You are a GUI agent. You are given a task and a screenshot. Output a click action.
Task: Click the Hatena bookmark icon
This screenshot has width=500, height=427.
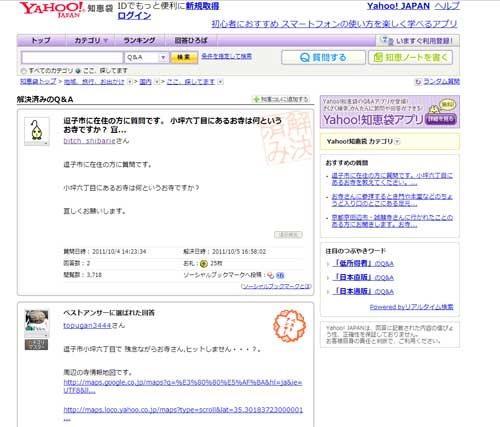(x=280, y=275)
